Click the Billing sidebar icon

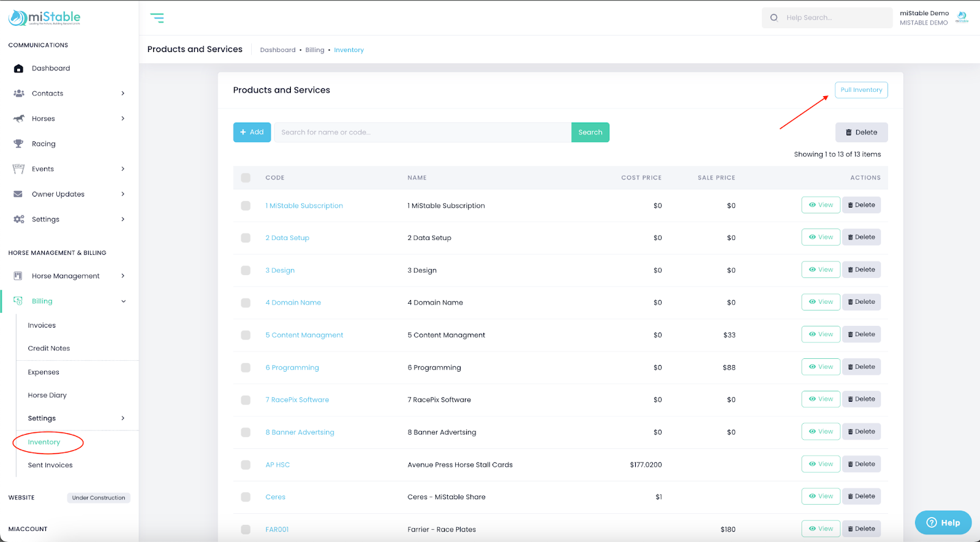click(18, 301)
